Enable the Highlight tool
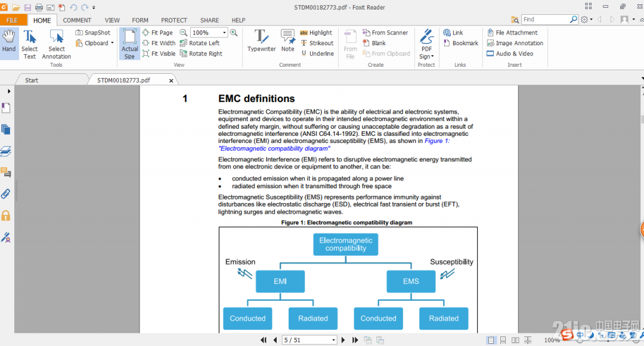Screen dimensions: 644x346 tap(316, 32)
